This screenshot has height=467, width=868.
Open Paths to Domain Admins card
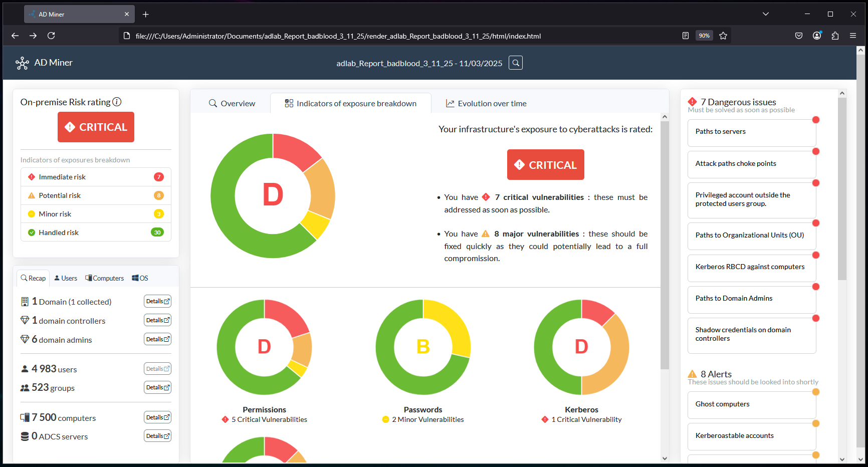click(752, 299)
